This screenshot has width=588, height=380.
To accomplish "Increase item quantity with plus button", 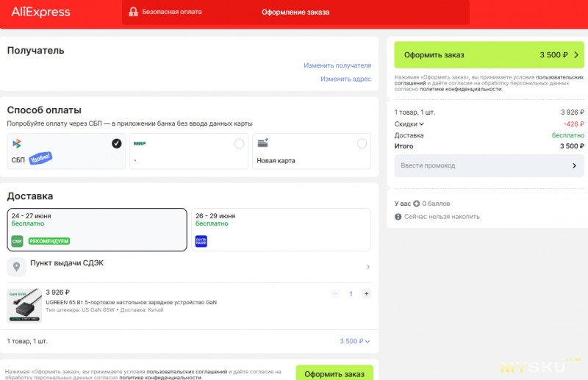I will [x=366, y=294].
